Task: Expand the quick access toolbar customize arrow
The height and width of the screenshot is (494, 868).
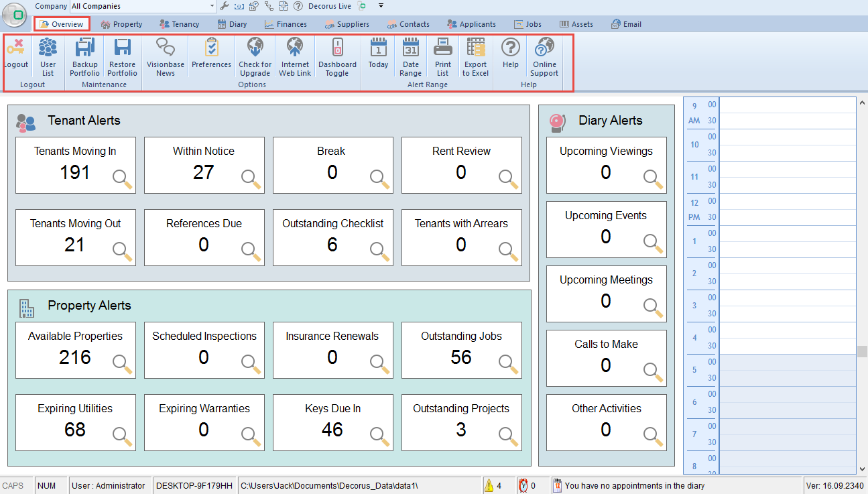Action: [381, 6]
